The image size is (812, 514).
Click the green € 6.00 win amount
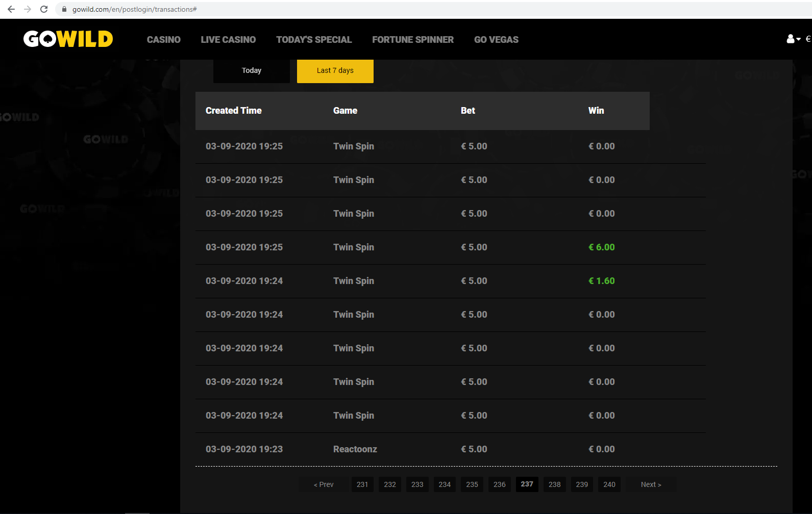click(x=602, y=247)
